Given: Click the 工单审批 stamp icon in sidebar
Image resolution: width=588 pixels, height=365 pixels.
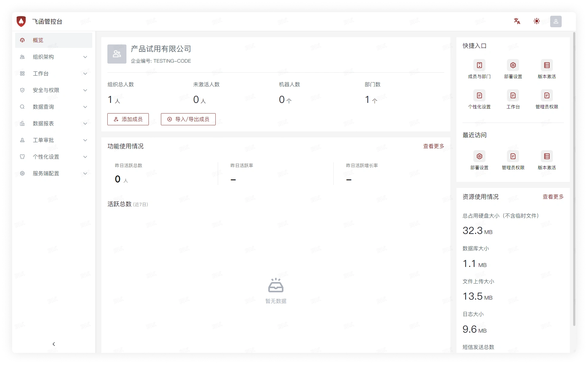Looking at the screenshot, I should point(22,140).
